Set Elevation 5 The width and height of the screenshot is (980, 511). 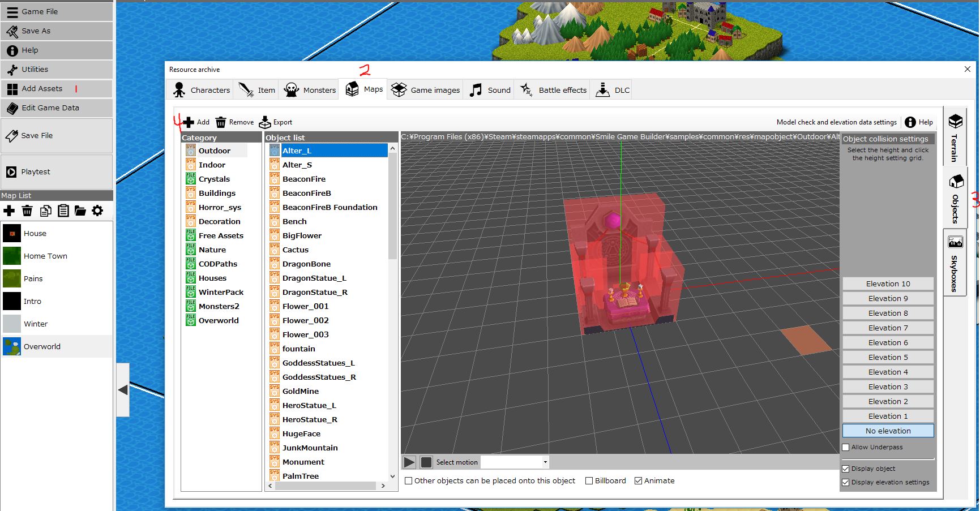(888, 358)
